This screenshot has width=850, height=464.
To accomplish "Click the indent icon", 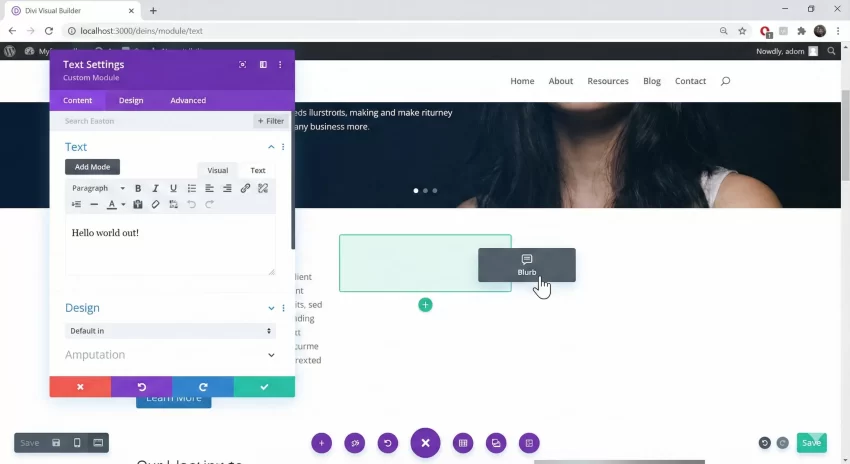I will coord(76,204).
